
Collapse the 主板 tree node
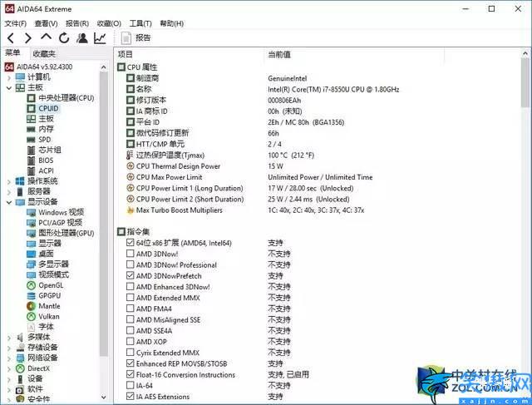click(x=9, y=88)
